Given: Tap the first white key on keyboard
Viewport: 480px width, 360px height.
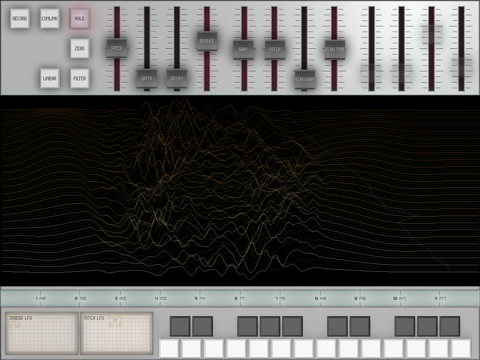Looking at the screenshot, I should point(169,349).
